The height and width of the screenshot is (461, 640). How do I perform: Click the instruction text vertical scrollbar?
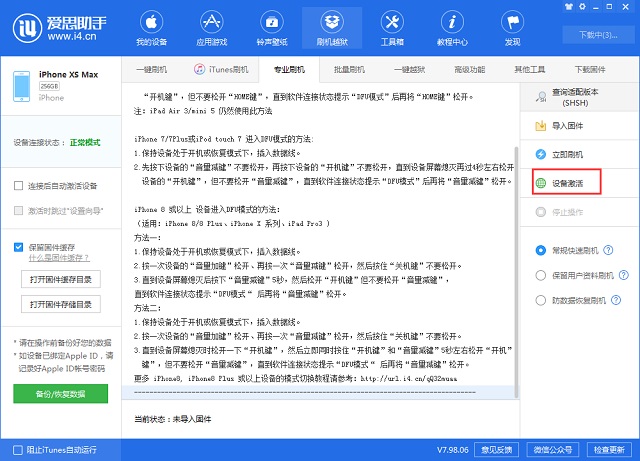516,272
